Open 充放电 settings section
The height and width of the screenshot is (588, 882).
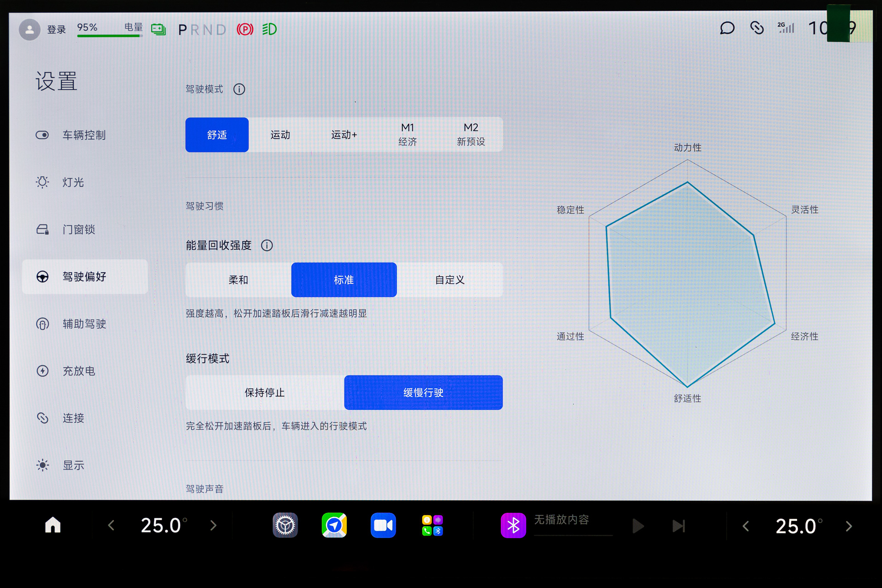click(79, 371)
